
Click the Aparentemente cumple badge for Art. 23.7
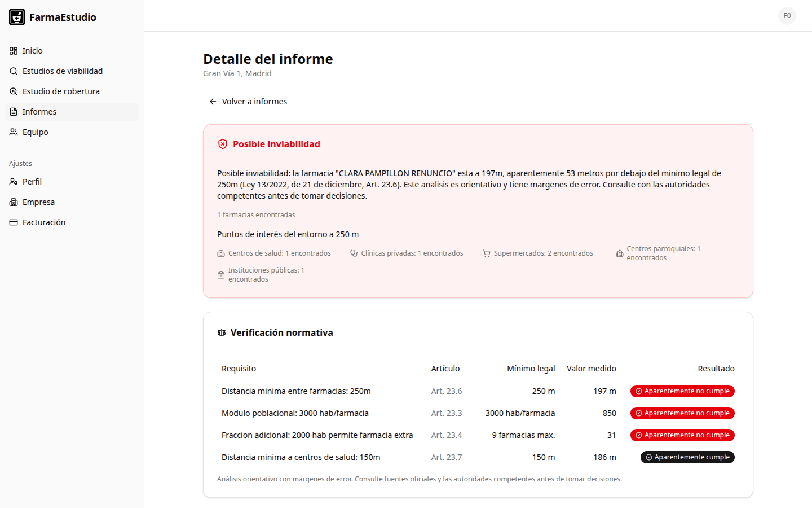[687, 457]
